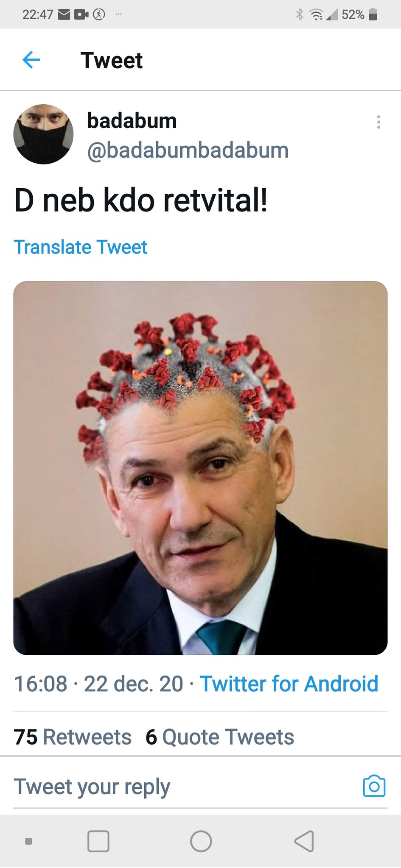Tap the Wi-Fi status icon
Viewport: 401px width, 868px height.
point(317,15)
